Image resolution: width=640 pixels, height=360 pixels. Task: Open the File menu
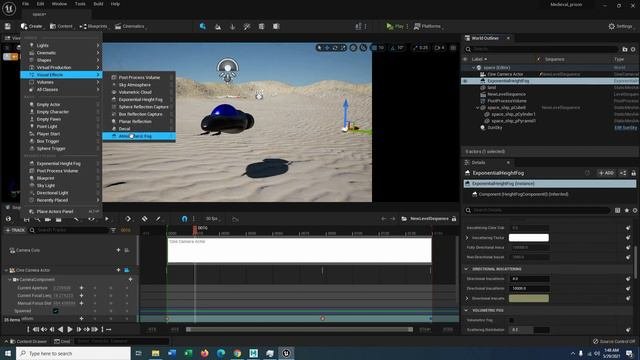(x=26, y=4)
